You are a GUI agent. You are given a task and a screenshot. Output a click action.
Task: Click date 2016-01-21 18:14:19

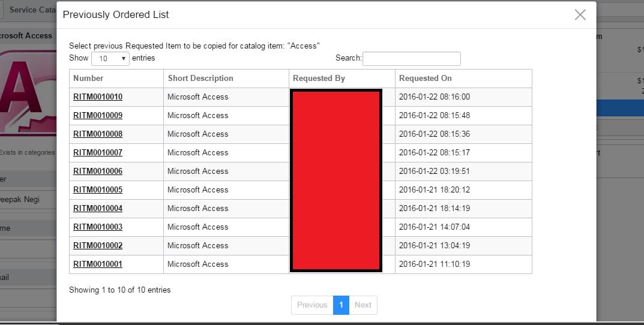click(435, 208)
